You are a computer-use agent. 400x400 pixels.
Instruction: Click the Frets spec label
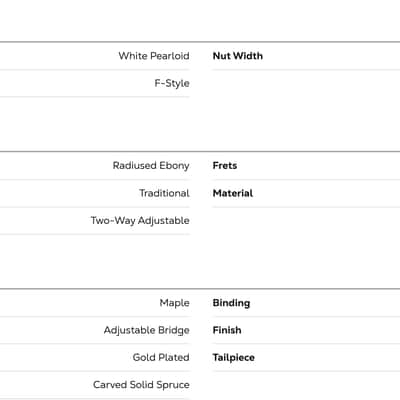pyautogui.click(x=225, y=165)
